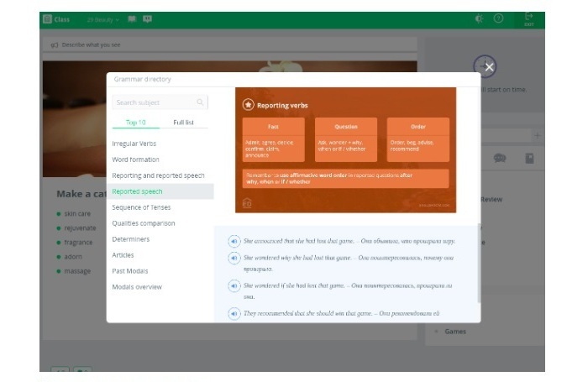Play audio for 'She wondered if' sentence
Screen dimensions: 588x382
(x=235, y=286)
